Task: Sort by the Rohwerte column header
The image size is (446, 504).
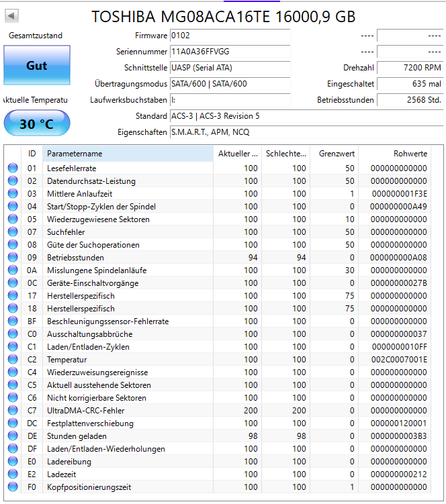Action: click(x=394, y=154)
